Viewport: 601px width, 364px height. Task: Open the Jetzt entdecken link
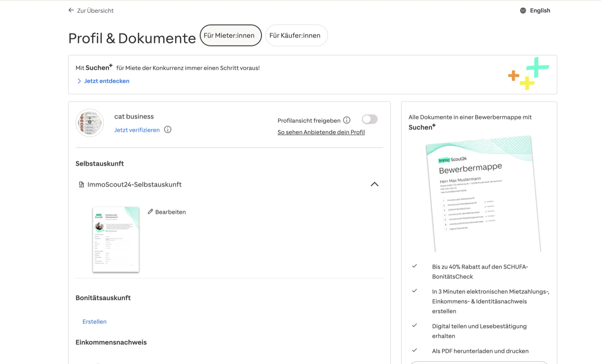[107, 81]
